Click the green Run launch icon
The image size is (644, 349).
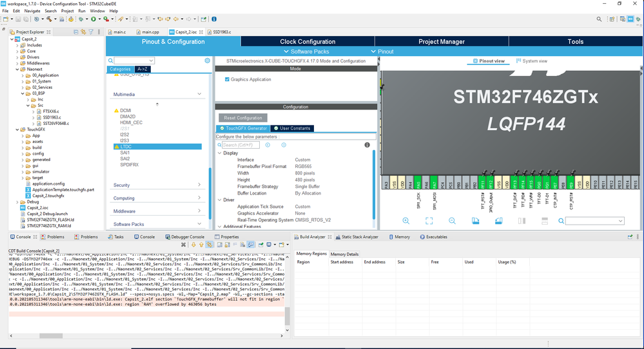(93, 19)
